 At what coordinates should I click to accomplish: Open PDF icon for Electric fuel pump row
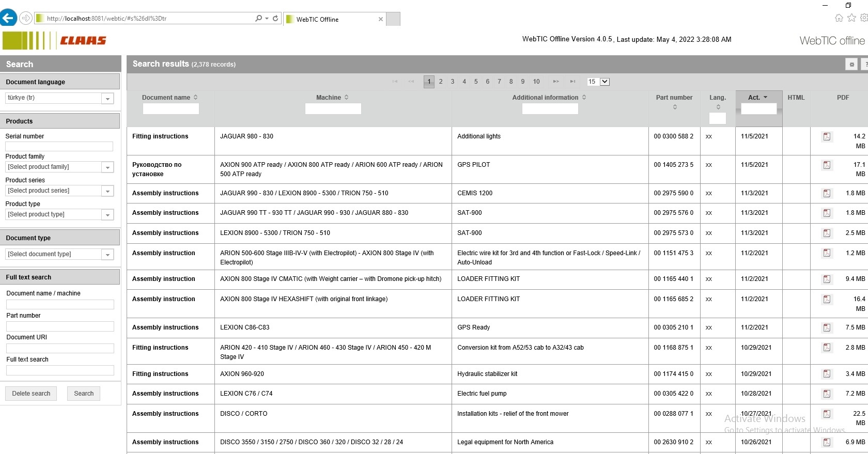click(x=827, y=394)
